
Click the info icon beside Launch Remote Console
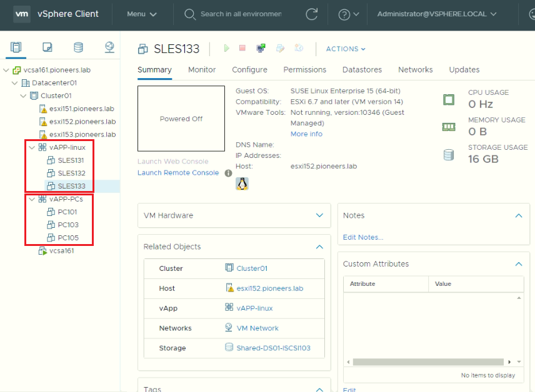228,173
